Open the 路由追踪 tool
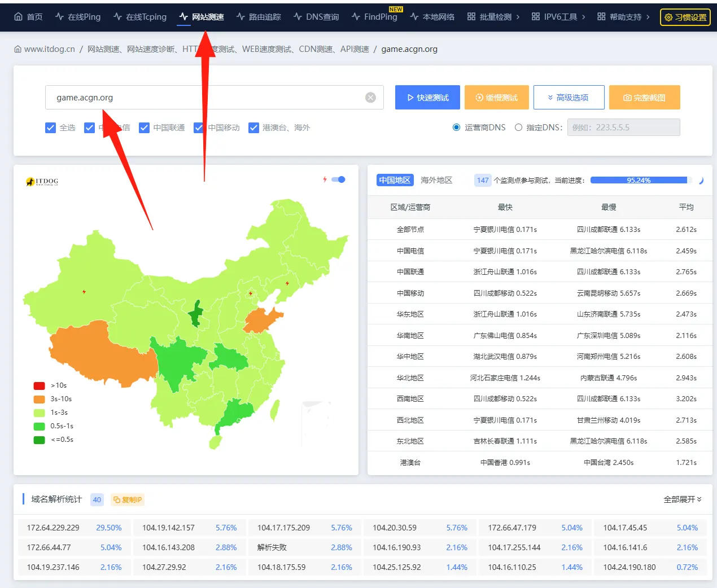 pyautogui.click(x=259, y=17)
